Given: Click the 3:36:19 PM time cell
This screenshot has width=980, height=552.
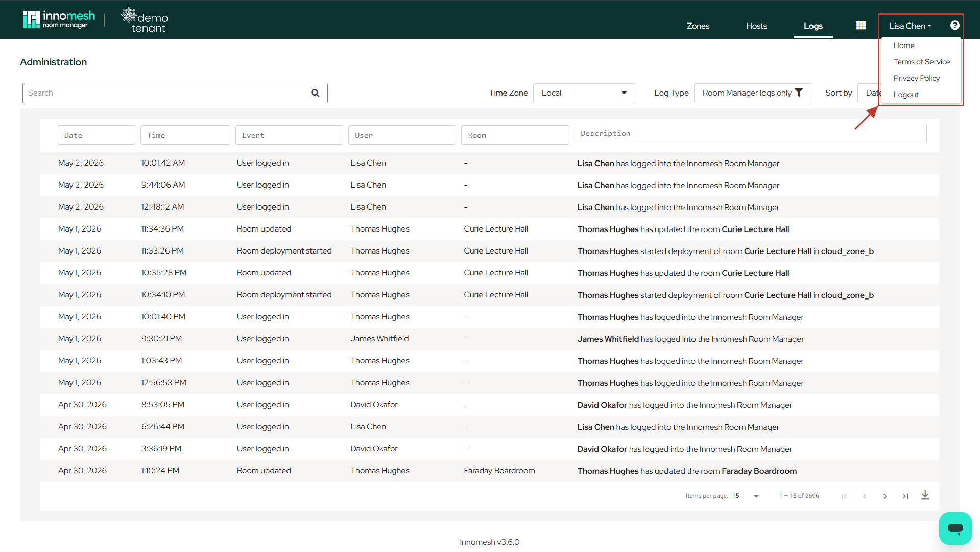Looking at the screenshot, I should (161, 449).
